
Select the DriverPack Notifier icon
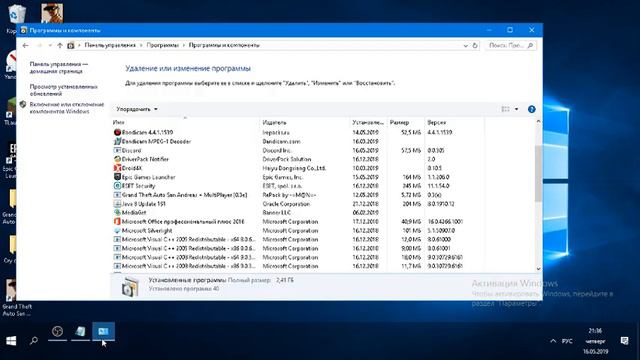pos(117,159)
